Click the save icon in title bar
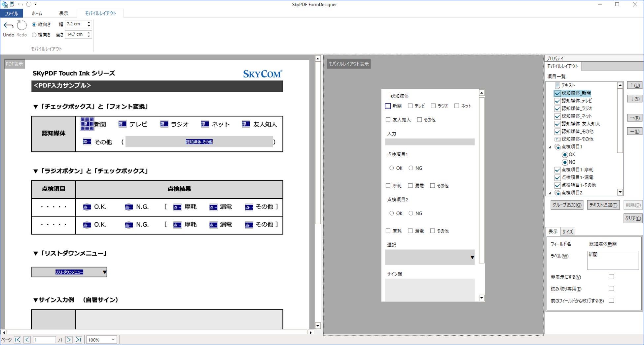Viewport: 644px width, 345px height. (x=12, y=4)
